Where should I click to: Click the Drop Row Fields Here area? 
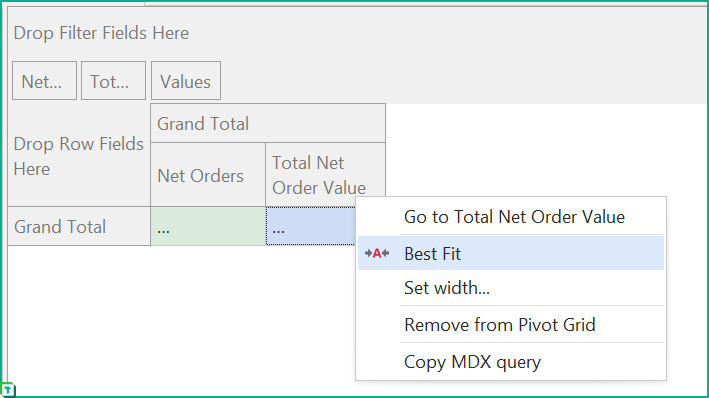[x=79, y=156]
